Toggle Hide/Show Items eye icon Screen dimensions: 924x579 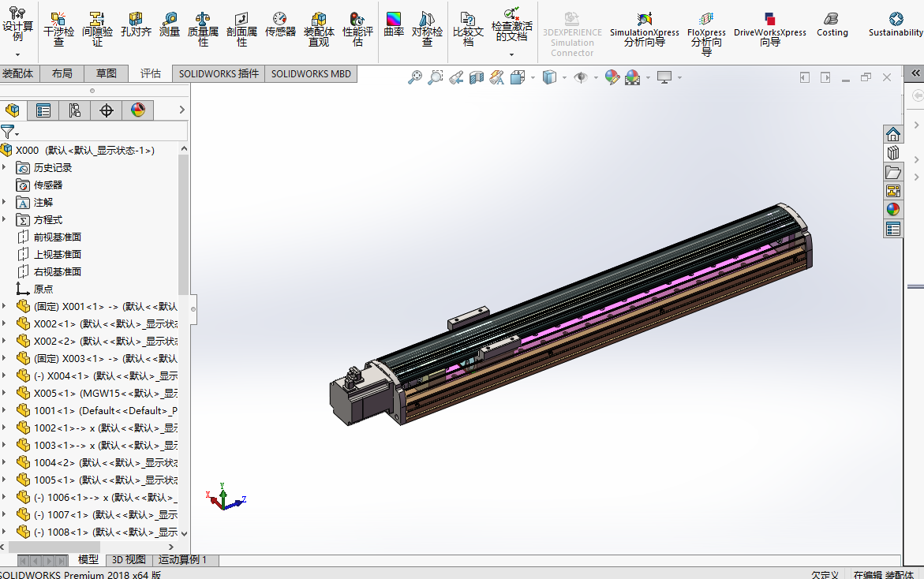tap(582, 77)
